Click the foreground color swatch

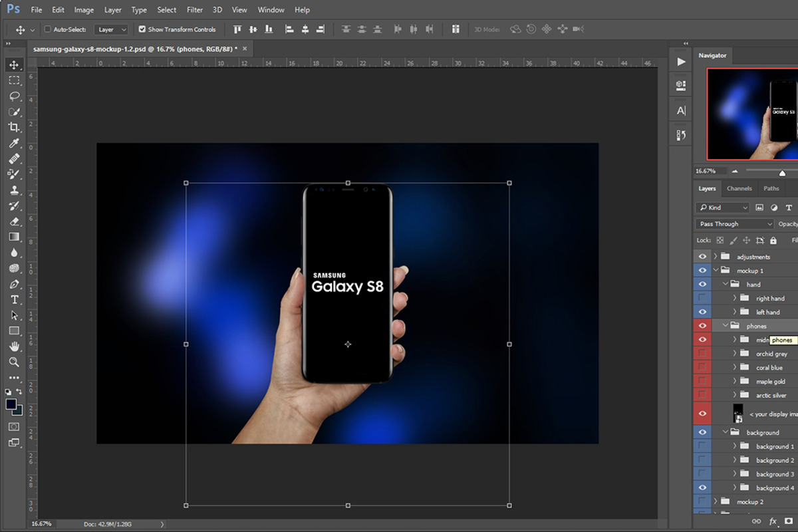click(11, 404)
